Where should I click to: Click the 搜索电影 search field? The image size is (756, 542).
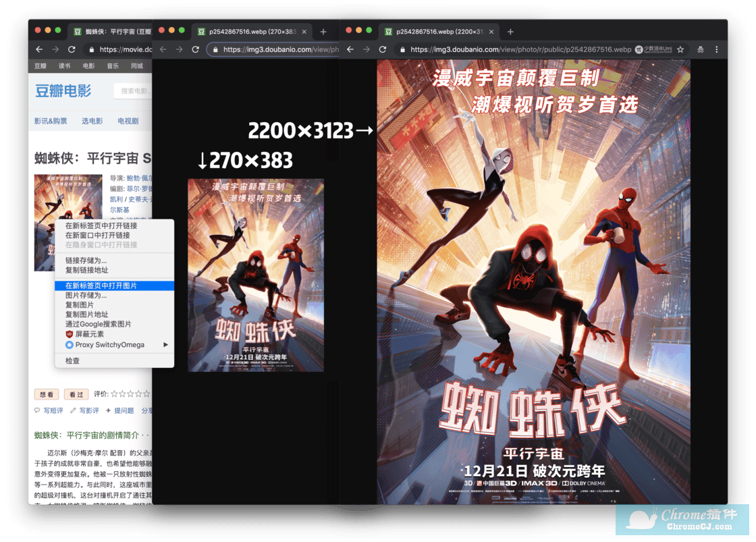click(133, 90)
